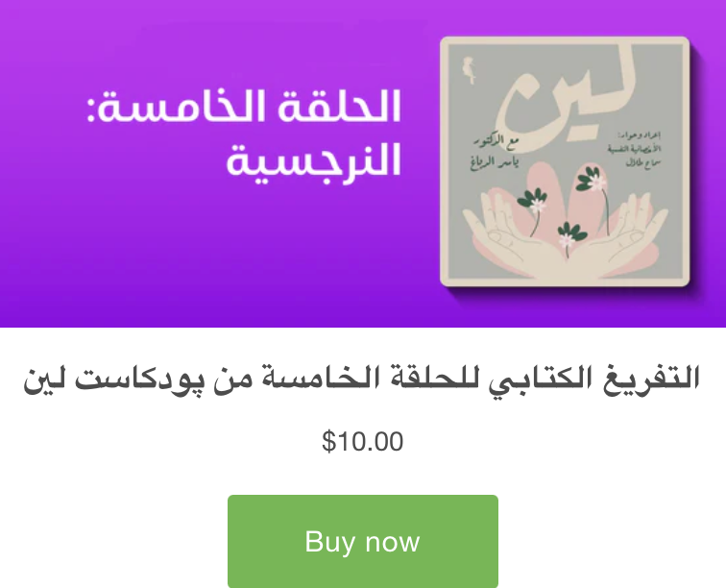The height and width of the screenshot is (588, 726).
Task: Click the $10.00 price label
Action: coord(363,441)
